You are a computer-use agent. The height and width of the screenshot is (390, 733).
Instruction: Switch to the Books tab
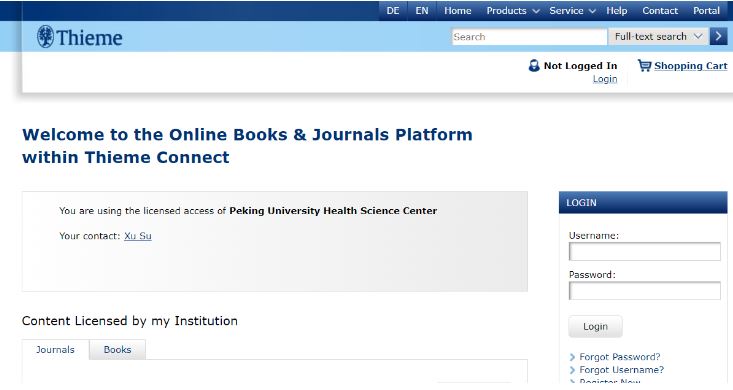click(x=117, y=350)
